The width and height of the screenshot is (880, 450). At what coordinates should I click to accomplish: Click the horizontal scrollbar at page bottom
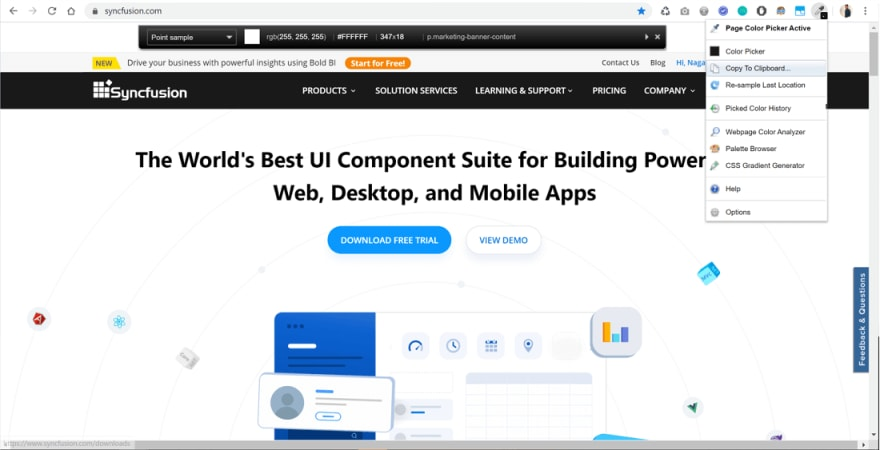(434, 445)
